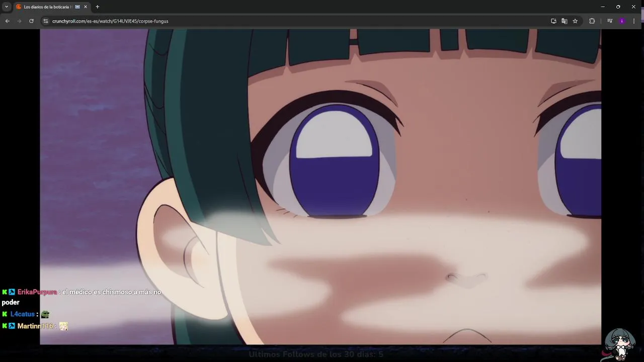Viewport: 644px width, 362px height.
Task: View site information for crunchyroll.com
Action: tap(46, 21)
